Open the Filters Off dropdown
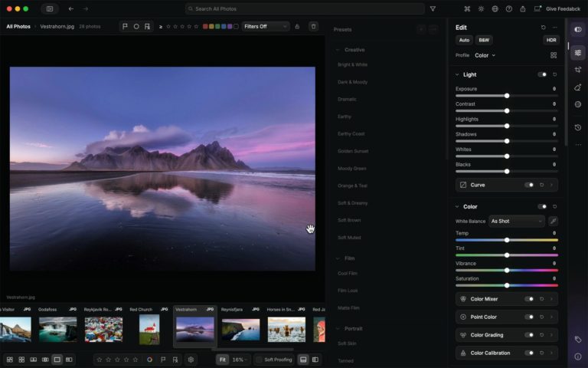The height and width of the screenshot is (368, 588). point(265,26)
